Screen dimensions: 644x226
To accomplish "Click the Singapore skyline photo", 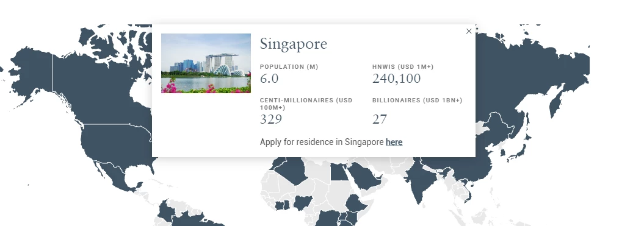I will 206,63.
